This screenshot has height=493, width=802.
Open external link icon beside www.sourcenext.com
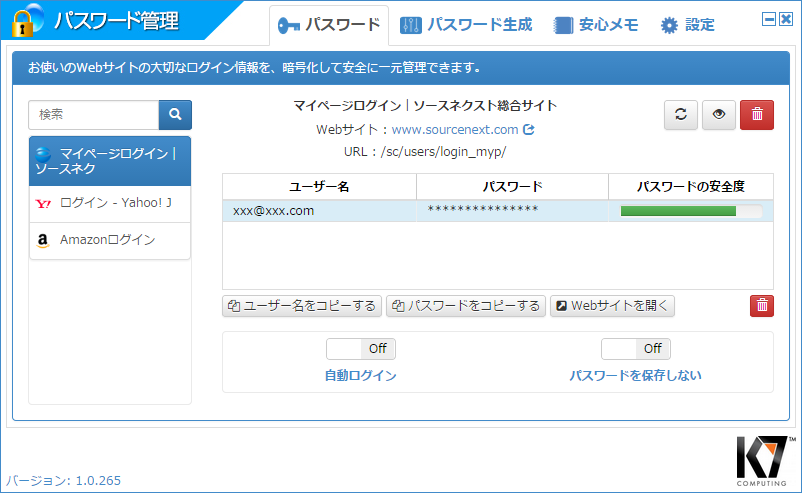coord(529,129)
